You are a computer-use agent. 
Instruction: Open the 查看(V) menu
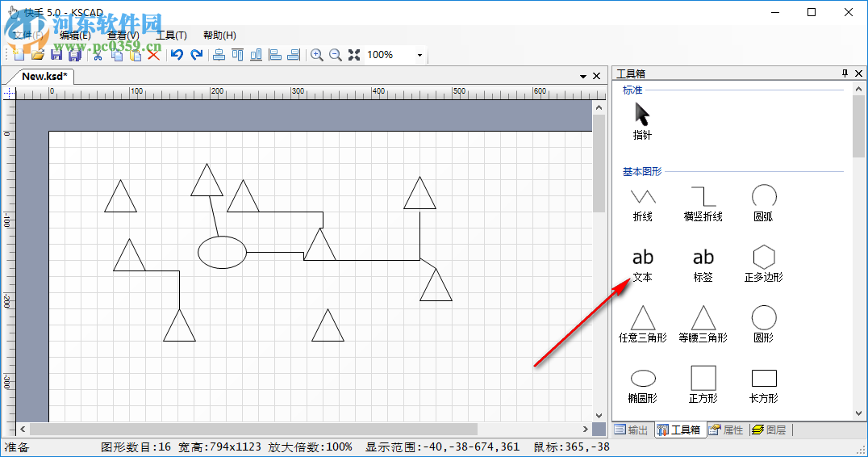[x=123, y=36]
